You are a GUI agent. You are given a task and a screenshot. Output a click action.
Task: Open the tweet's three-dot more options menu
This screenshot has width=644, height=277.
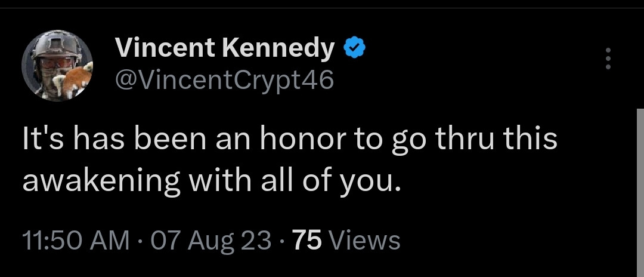(608, 59)
